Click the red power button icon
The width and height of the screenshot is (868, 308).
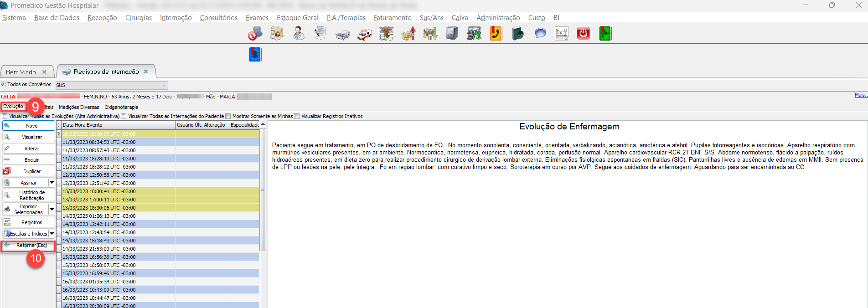(x=583, y=34)
